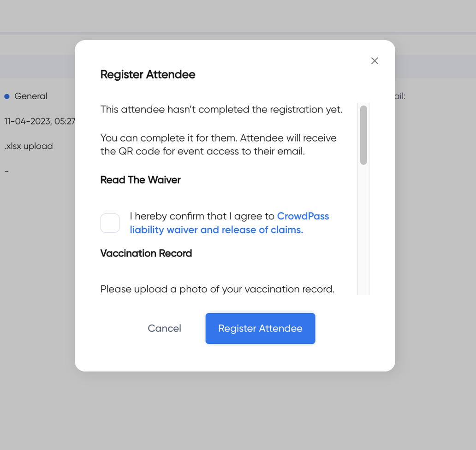Click the Register Attendee dialog title

pos(148,74)
